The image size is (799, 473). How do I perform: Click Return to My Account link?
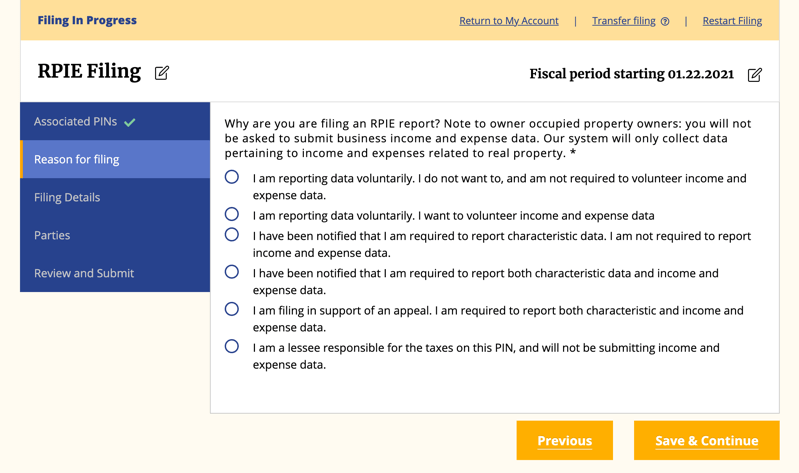(x=509, y=21)
